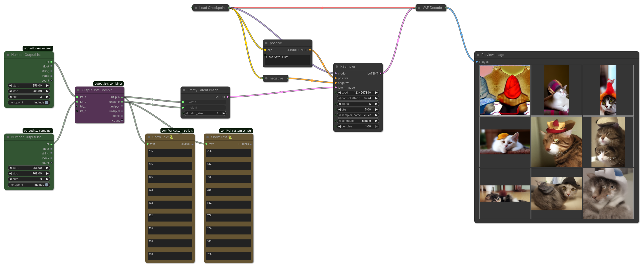Click the cfg 5.00 value field

[x=358, y=110]
